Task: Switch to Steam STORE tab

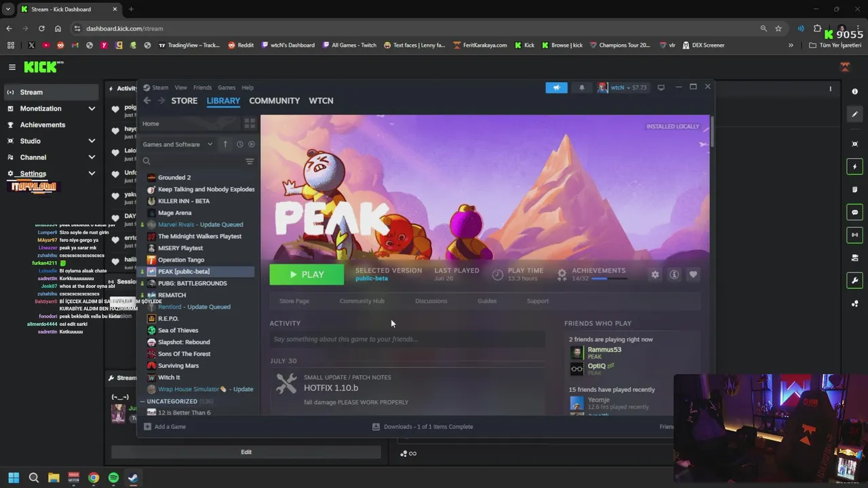Action: coord(184,100)
